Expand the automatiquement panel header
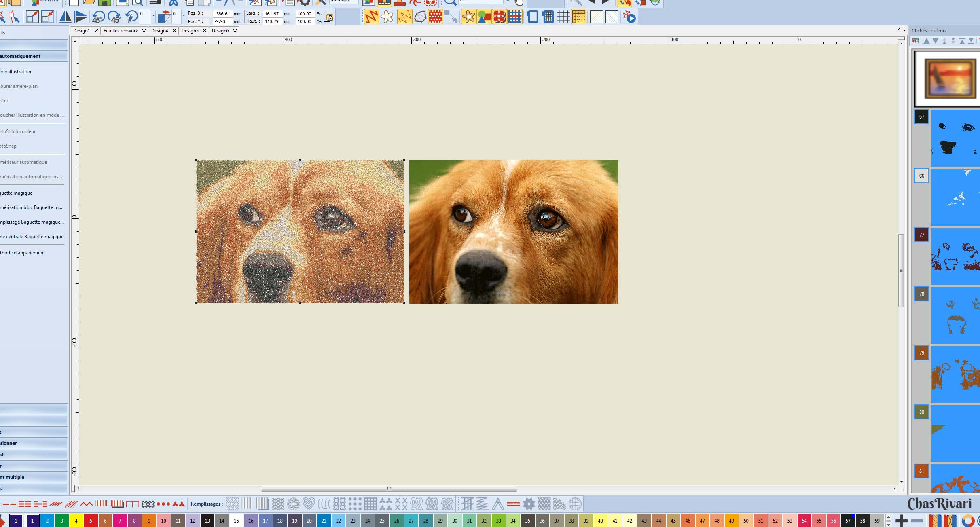The width and height of the screenshot is (980, 527). pos(34,56)
